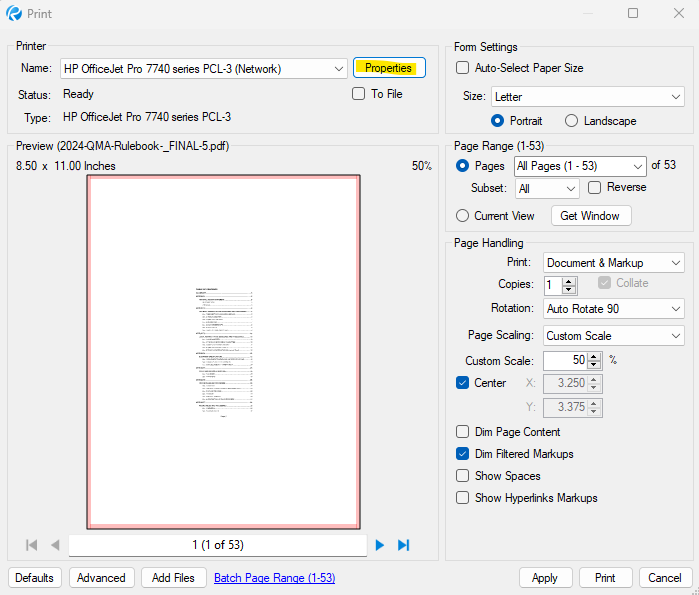Screen dimensions: 699x595
Task: Click the X offset field 3.250
Action: (566, 383)
